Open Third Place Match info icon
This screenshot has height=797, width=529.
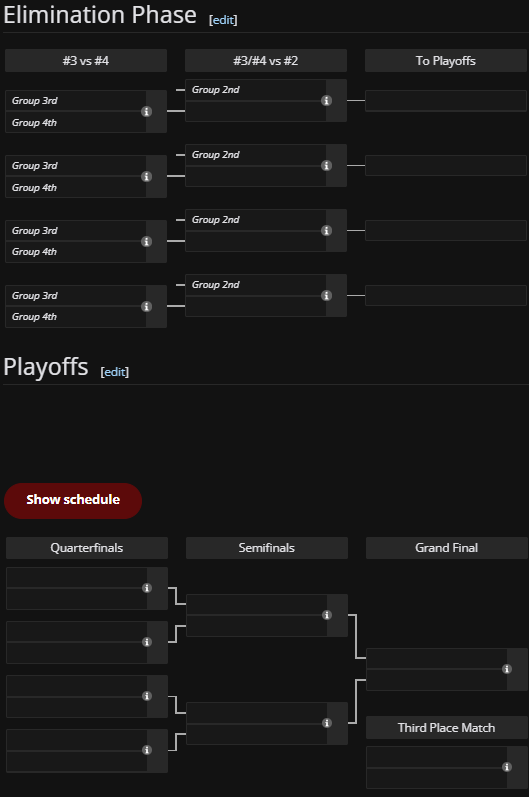pyautogui.click(x=507, y=767)
